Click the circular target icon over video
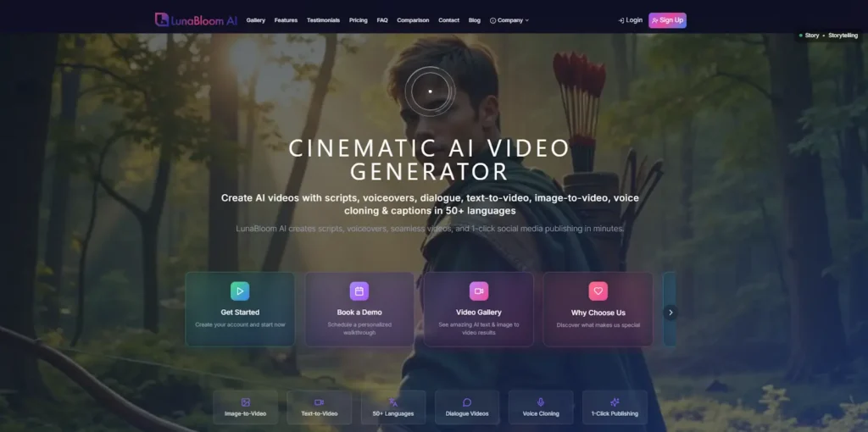This screenshot has width=868, height=432. click(430, 91)
